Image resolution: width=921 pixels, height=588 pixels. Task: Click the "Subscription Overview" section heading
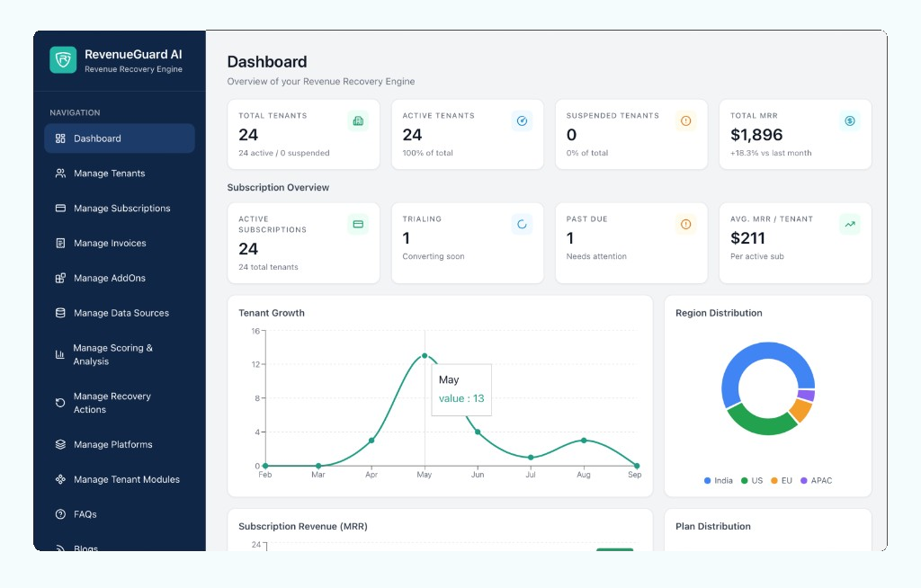pyautogui.click(x=279, y=187)
